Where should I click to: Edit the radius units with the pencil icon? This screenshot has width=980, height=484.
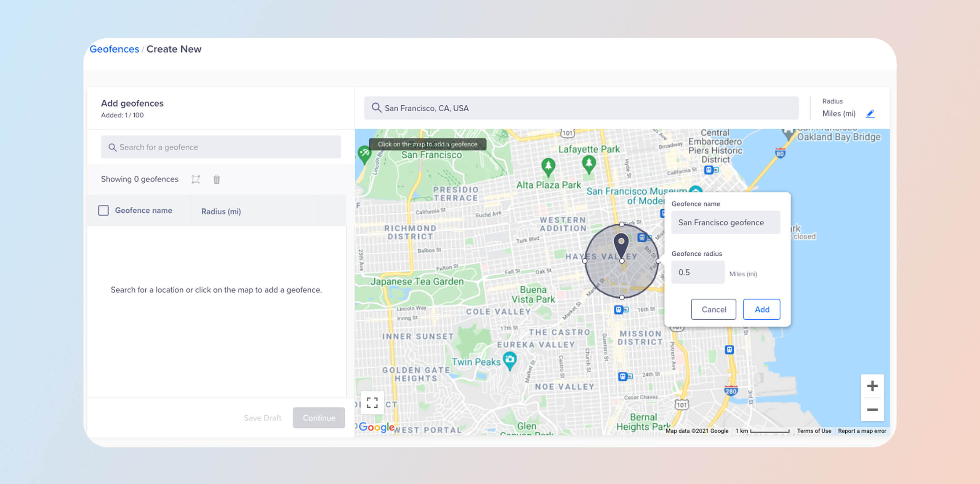point(870,113)
